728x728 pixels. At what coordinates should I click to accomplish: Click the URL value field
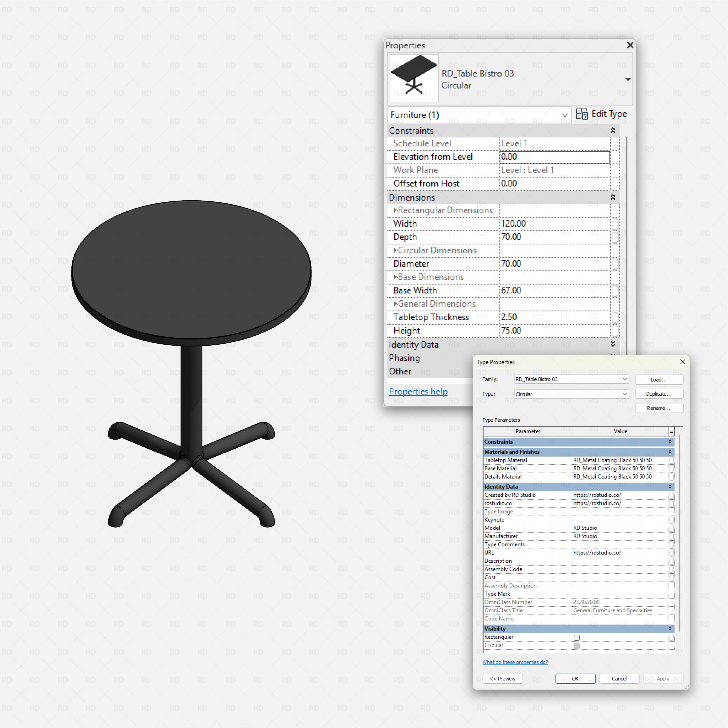pos(620,553)
